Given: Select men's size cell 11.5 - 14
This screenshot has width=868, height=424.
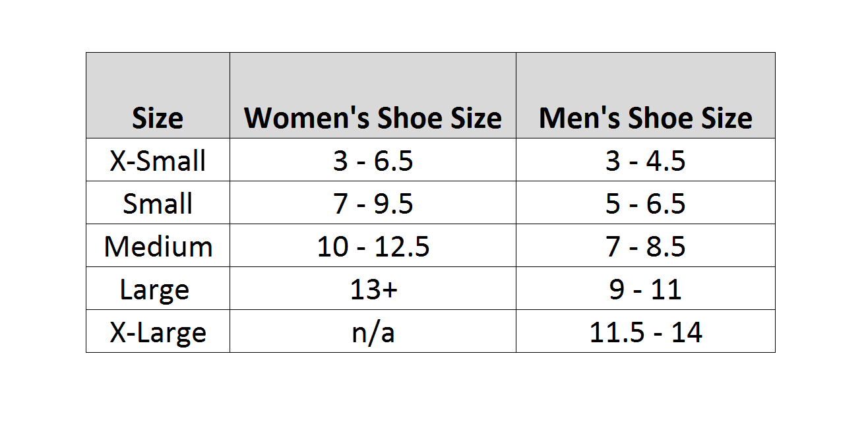Looking at the screenshot, I should pos(646,332).
